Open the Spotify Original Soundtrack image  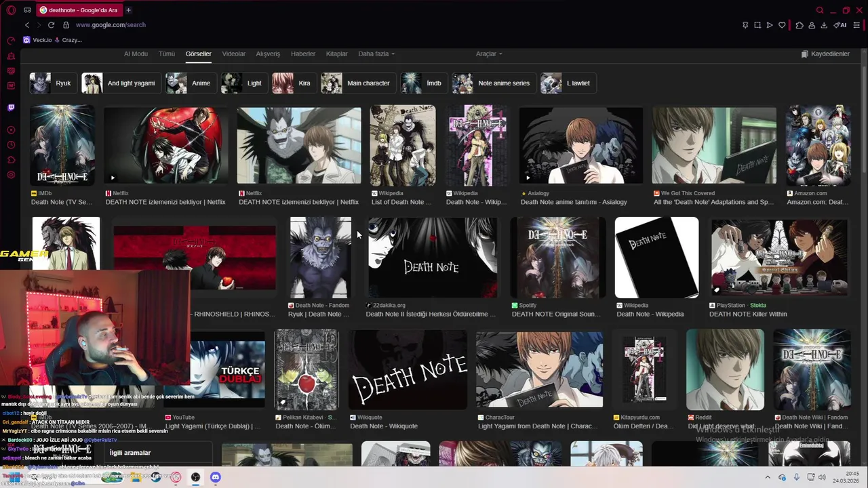click(558, 258)
